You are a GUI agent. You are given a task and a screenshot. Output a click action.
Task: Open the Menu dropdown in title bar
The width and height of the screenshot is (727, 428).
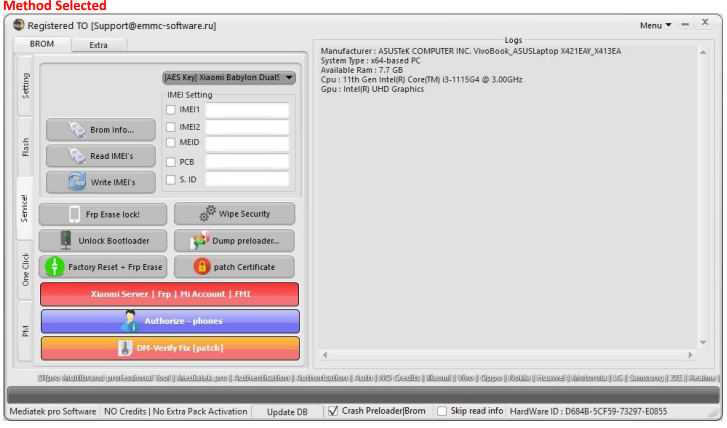coord(655,26)
